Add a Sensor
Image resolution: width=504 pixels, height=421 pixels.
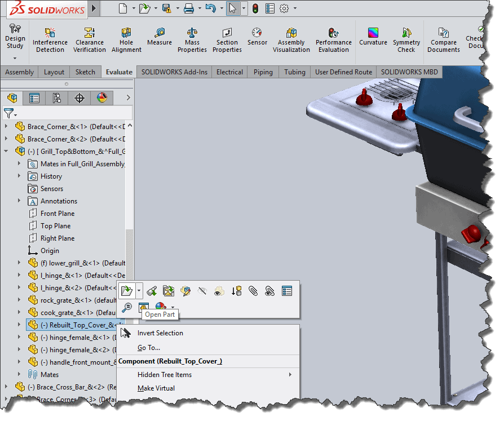257,37
